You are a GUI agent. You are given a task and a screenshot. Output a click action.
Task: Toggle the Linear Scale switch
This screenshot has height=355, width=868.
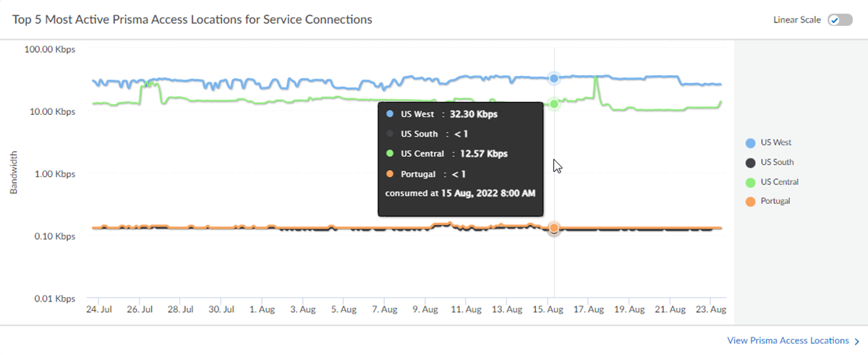coord(840,20)
